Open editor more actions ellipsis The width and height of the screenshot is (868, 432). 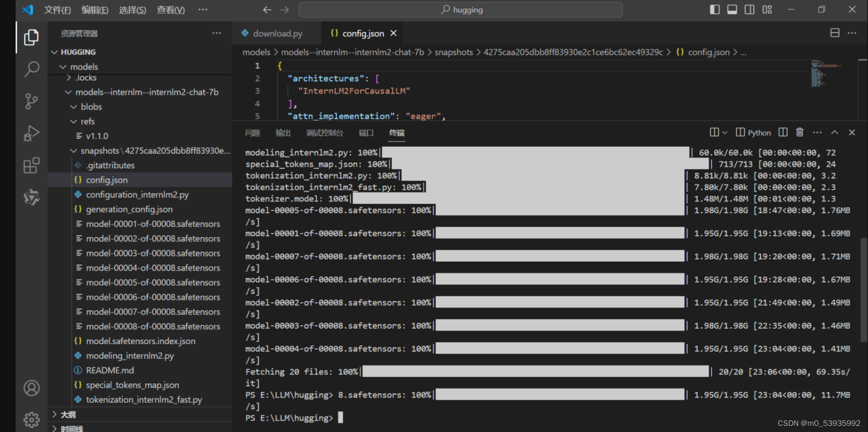[852, 33]
